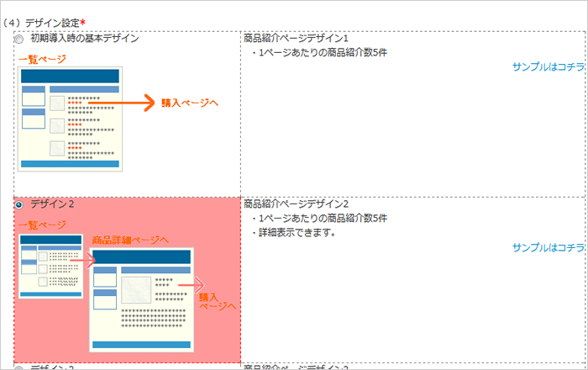Open サンプルはコチラ link for design 1
Screen dimensions: 588x370
548,66
